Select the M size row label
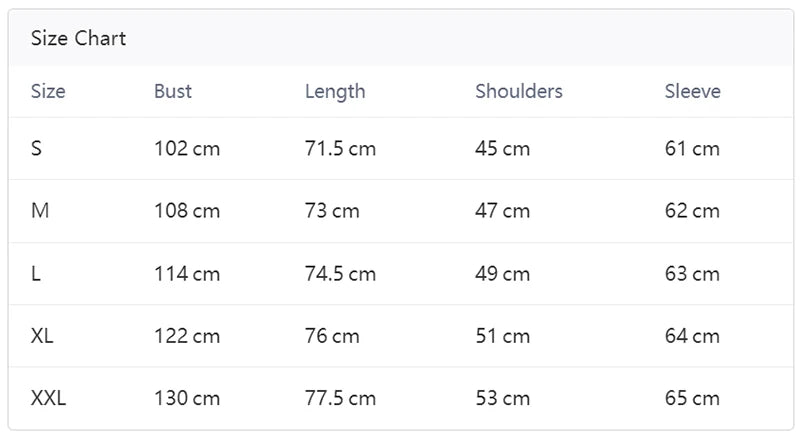Viewport: 800px width, 439px height. [40, 211]
